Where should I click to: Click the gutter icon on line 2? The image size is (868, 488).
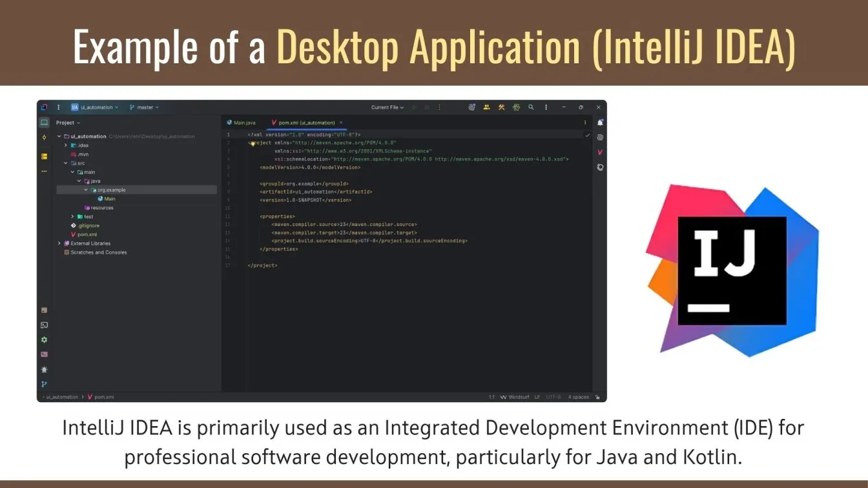pos(253,143)
